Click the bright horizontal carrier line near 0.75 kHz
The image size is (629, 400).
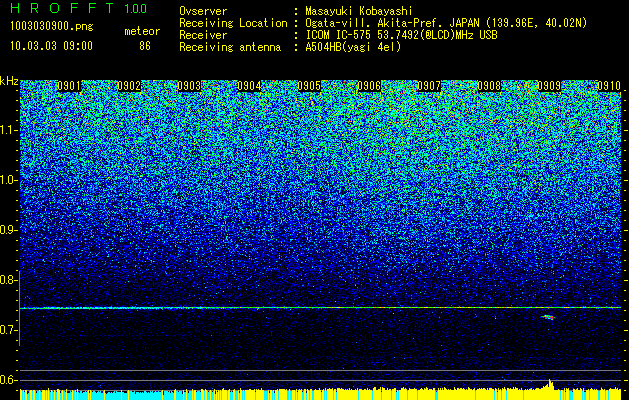click(x=320, y=308)
